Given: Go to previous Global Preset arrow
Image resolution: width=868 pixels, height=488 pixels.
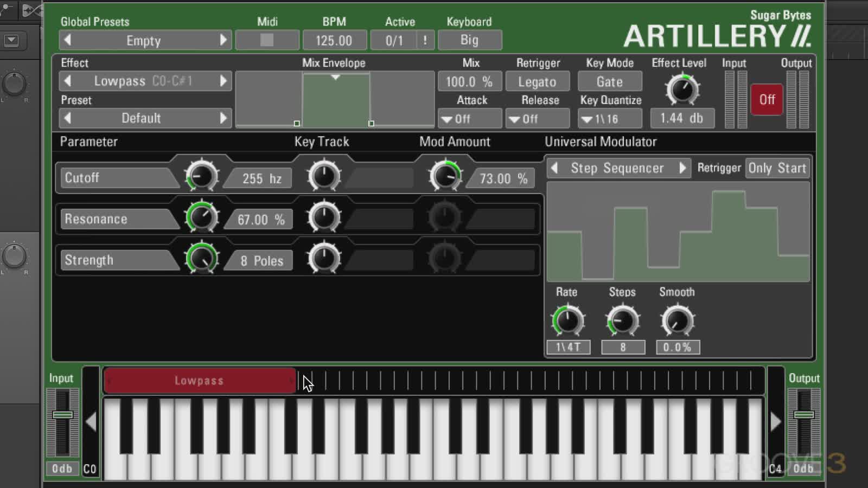Looking at the screenshot, I should click(68, 40).
